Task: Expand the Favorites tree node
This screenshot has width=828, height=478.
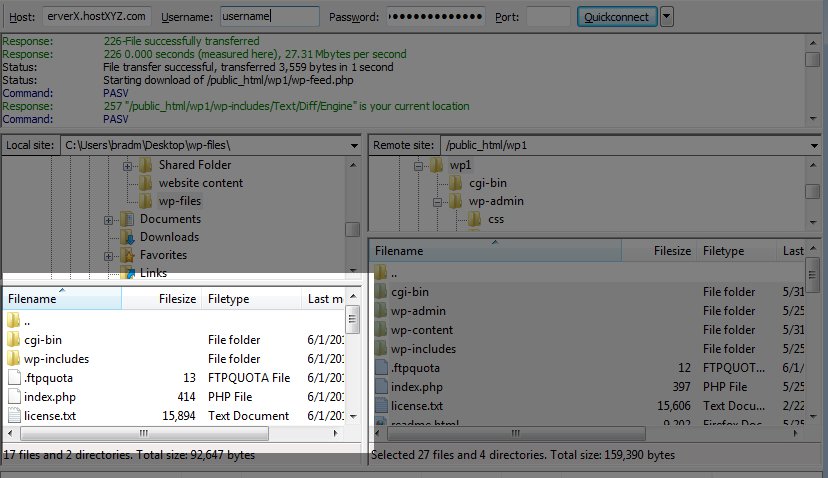Action: (108, 256)
